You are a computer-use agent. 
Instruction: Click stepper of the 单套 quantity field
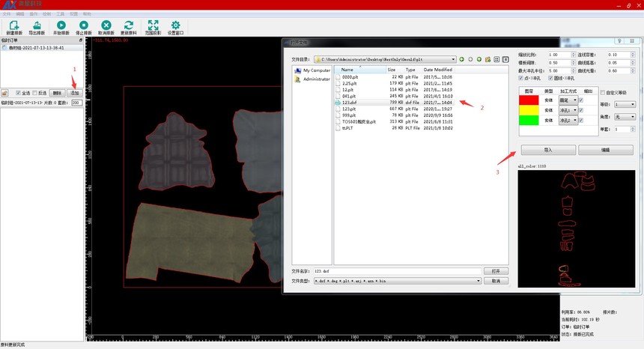tap(633, 130)
